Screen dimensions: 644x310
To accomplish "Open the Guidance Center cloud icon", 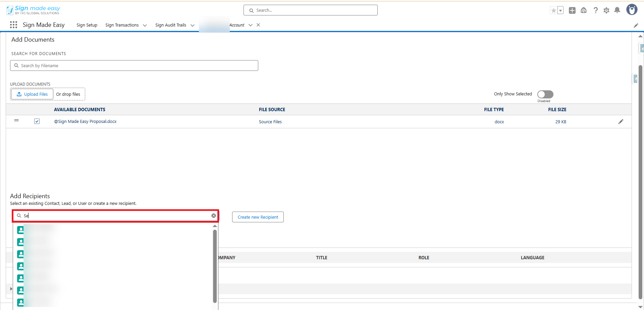I will click(x=584, y=10).
